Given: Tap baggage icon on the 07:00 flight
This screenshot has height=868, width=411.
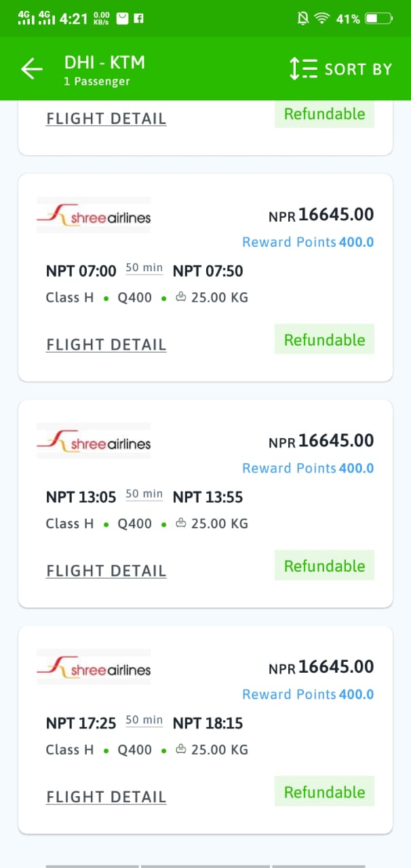Looking at the screenshot, I should pos(181,297).
